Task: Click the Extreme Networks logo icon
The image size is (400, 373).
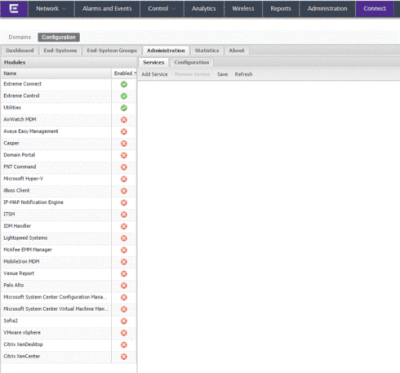Action: 14,9
